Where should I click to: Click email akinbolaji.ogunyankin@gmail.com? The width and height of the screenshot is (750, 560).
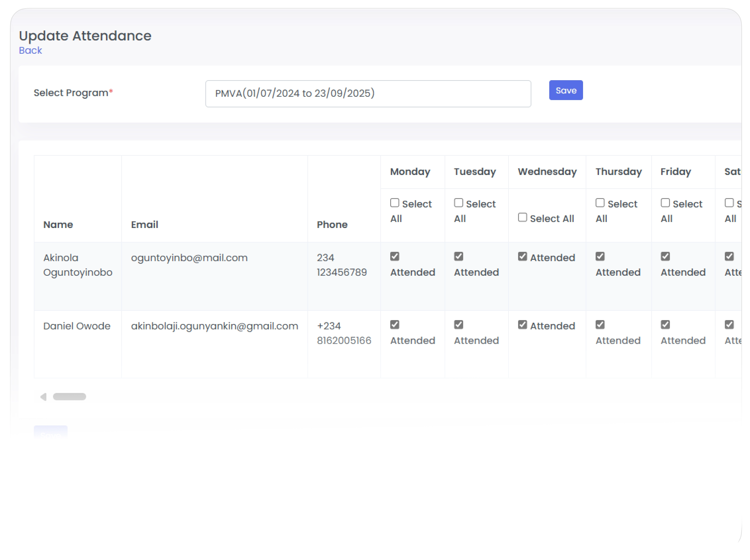point(215,326)
